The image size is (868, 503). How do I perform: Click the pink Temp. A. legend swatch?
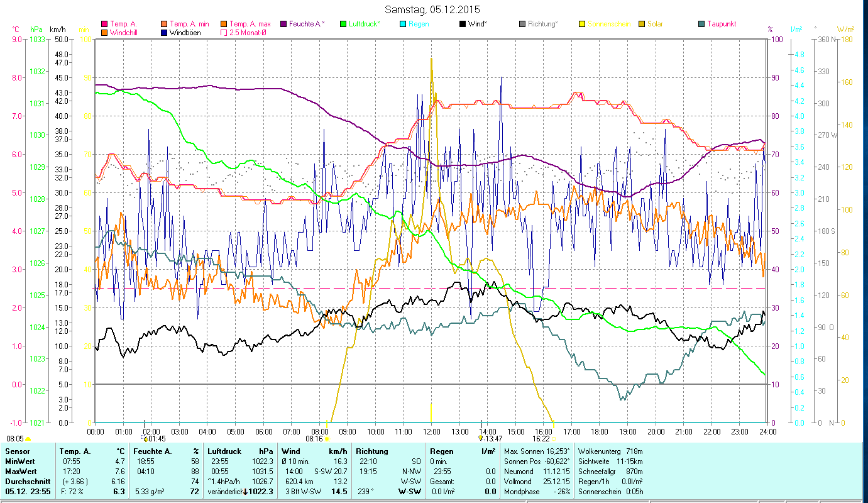pyautogui.click(x=104, y=24)
